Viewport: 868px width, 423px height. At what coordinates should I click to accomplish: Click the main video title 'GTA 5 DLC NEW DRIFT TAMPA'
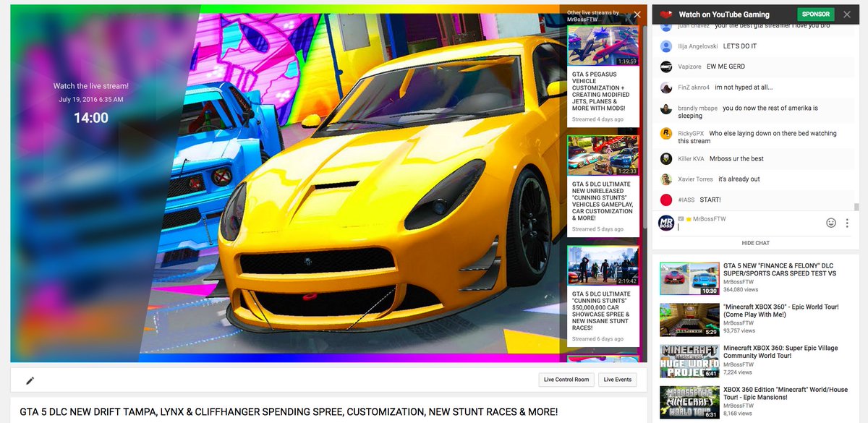pyautogui.click(x=289, y=412)
